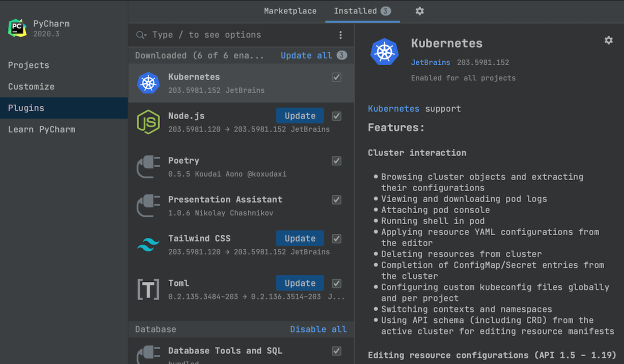
Task: Click the 'Features:' heading in description
Action: pyautogui.click(x=396, y=128)
